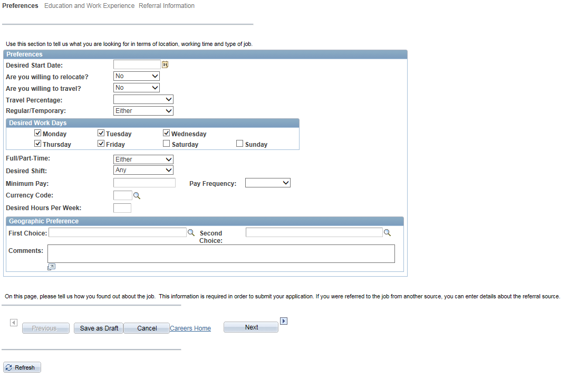The image size is (588, 377).
Task: Uncheck the Monday work day checkbox
Action: tap(37, 133)
